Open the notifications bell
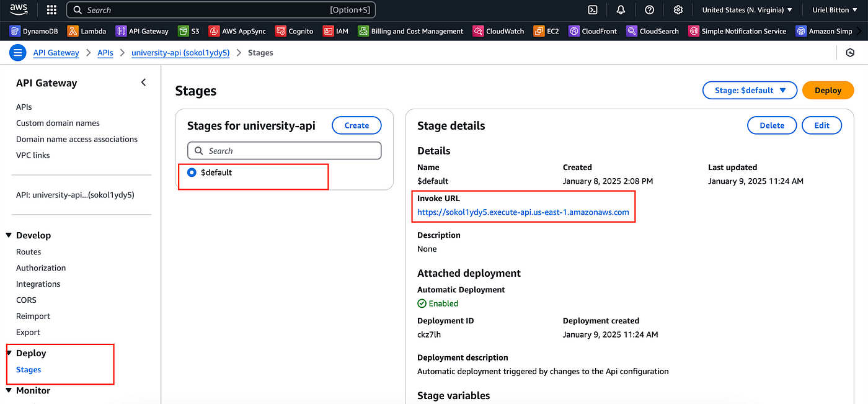Screen dimensions: 868x404 (621, 9)
